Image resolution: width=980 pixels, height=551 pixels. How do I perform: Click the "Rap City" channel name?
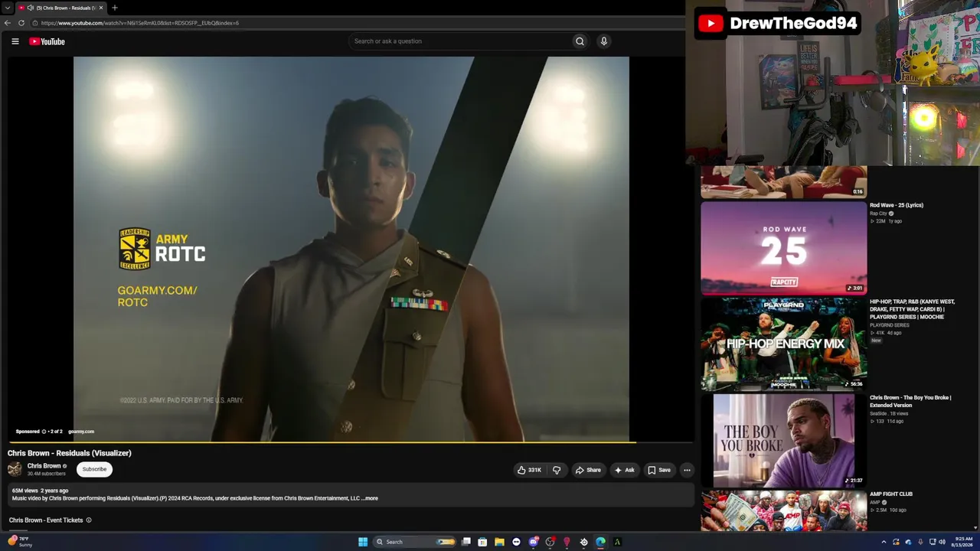tap(878, 214)
